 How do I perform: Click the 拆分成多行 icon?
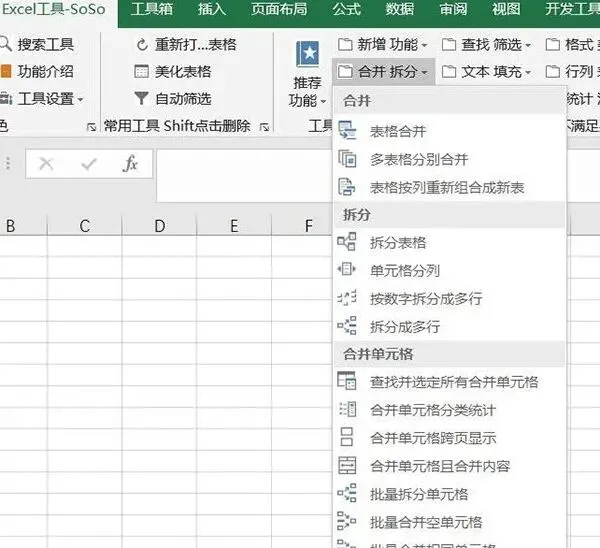(347, 326)
